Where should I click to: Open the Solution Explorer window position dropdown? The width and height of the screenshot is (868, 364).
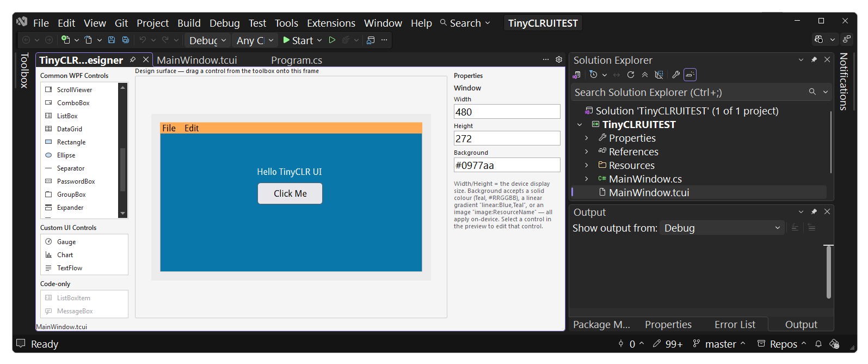[x=801, y=60]
